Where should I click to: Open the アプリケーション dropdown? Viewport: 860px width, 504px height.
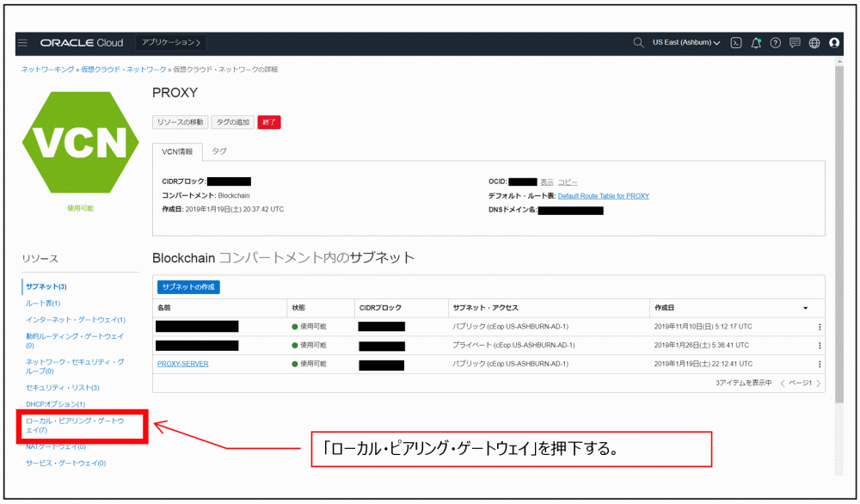[x=170, y=43]
